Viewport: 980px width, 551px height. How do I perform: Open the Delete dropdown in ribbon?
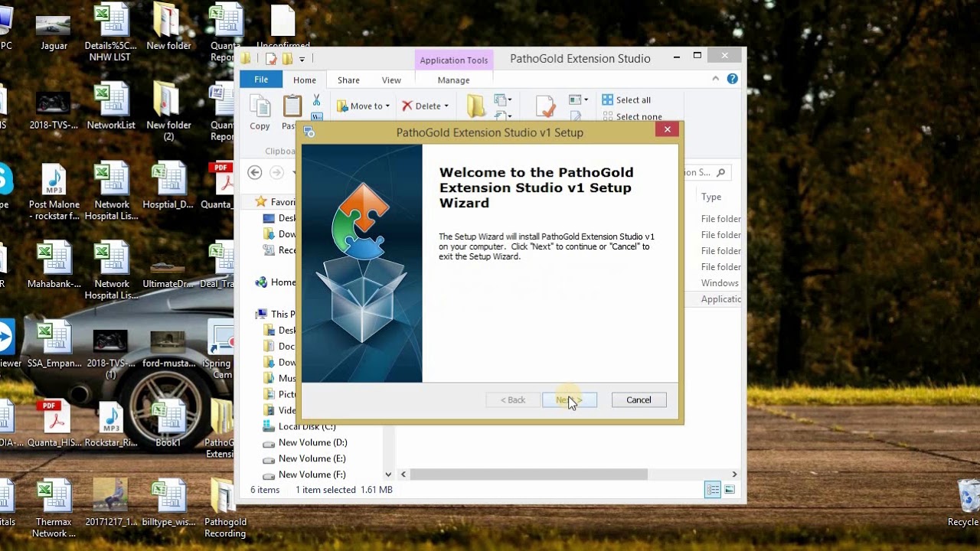point(425,106)
